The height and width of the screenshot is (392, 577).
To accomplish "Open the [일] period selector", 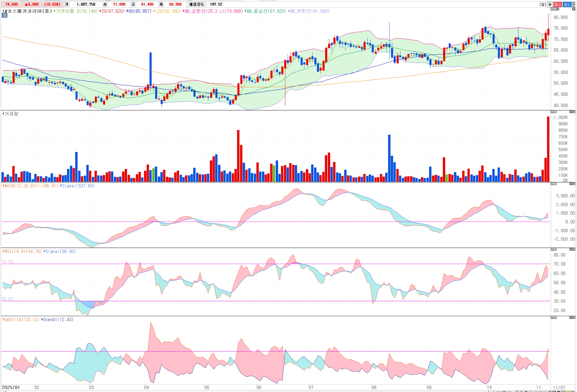I will [x=543, y=4].
